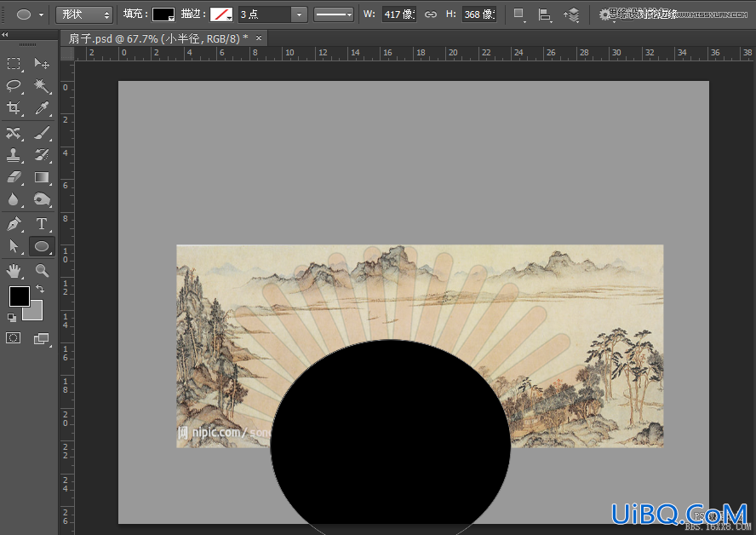Select the Sponge tool
This screenshot has height=535, width=756.
click(42, 199)
